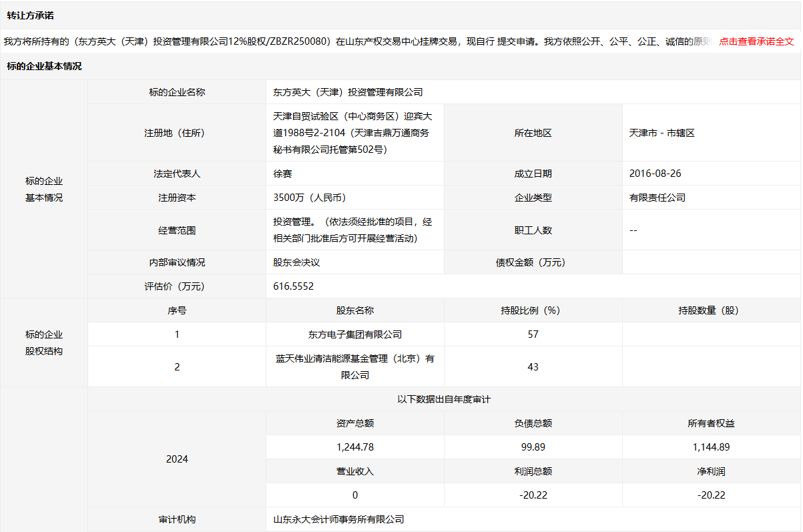The image size is (803, 532).
Task: Select legal representative name 徐赛
Action: [x=283, y=174]
